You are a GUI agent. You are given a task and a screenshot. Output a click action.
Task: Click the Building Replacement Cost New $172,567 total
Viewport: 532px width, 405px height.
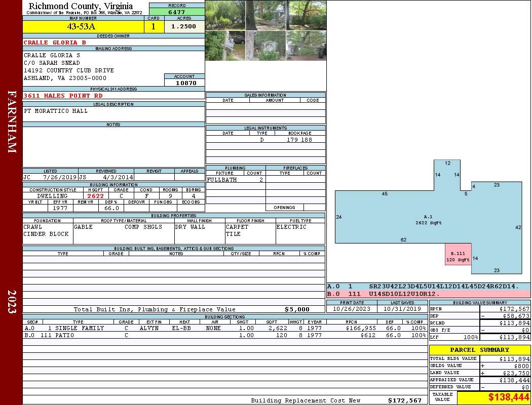tap(404, 400)
